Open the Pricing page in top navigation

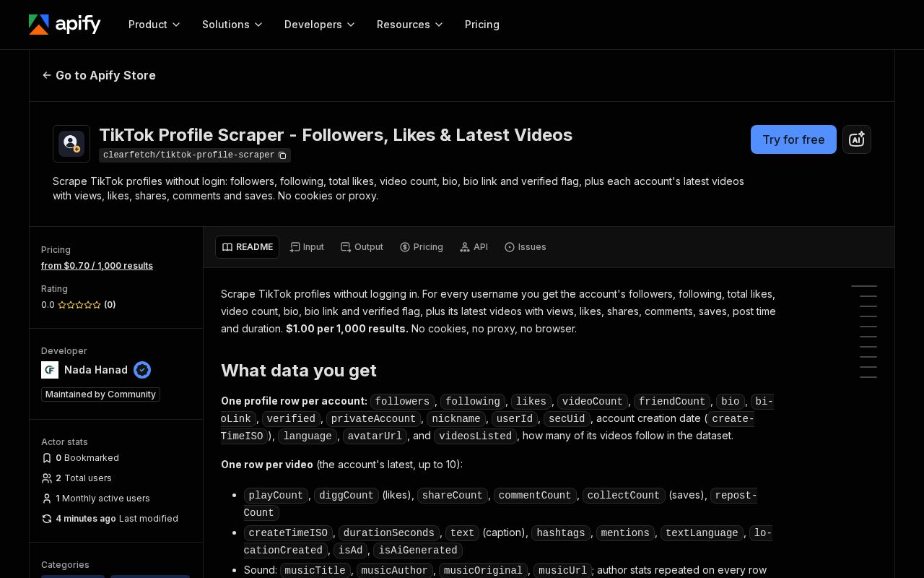tap(482, 25)
